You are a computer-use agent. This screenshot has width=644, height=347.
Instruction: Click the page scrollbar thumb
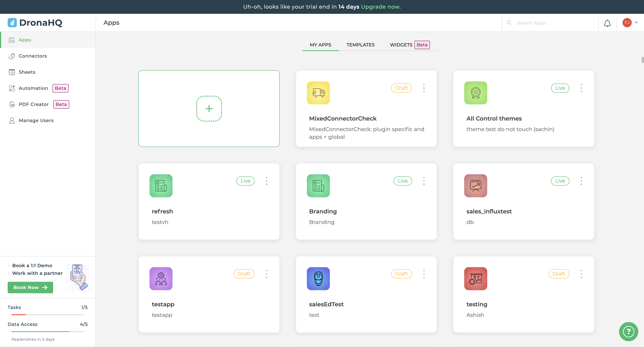click(x=642, y=60)
